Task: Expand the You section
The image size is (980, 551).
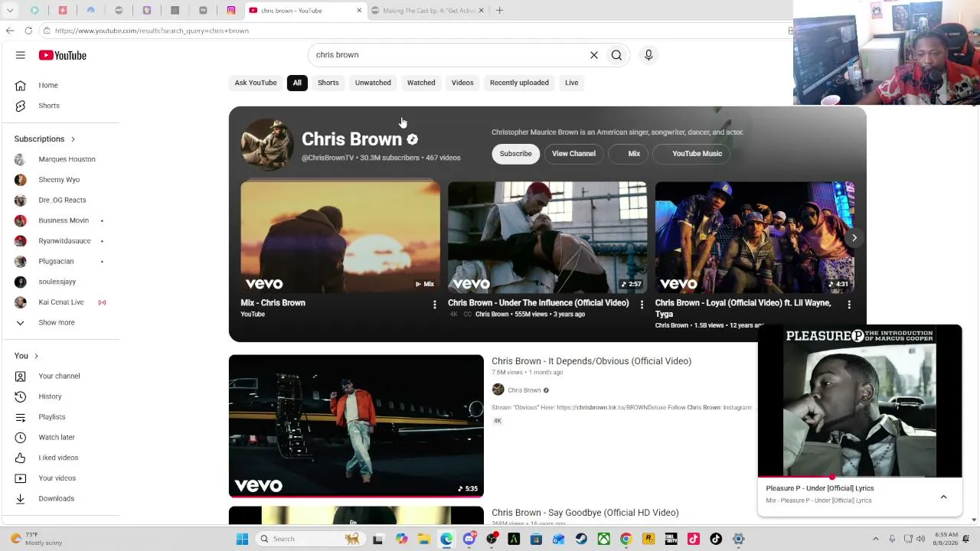Action: 26,356
